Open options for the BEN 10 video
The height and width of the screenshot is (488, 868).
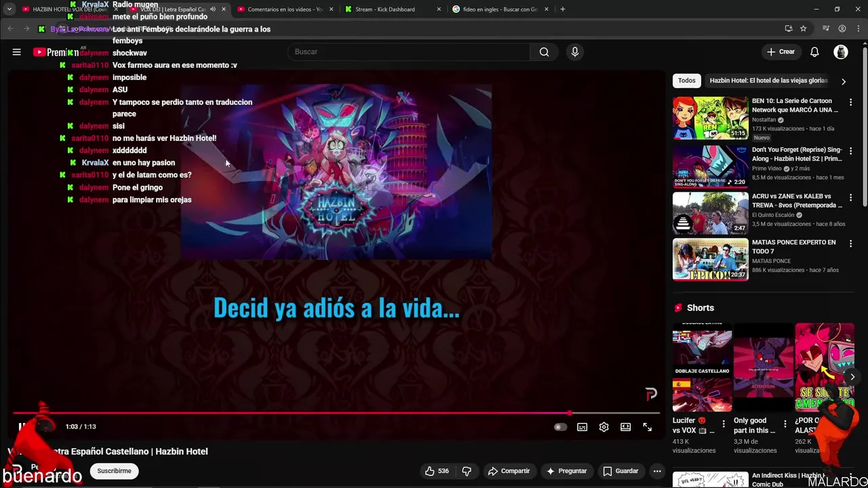[x=850, y=102]
